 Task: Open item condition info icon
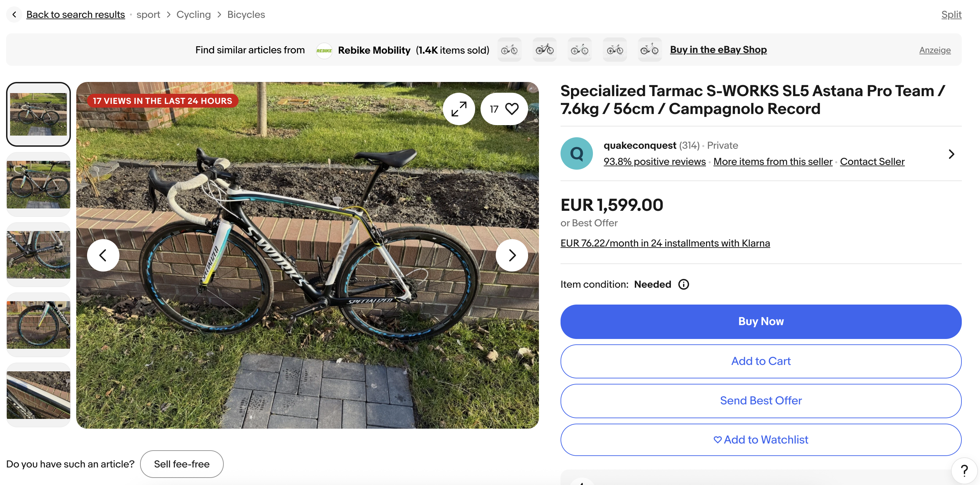683,284
